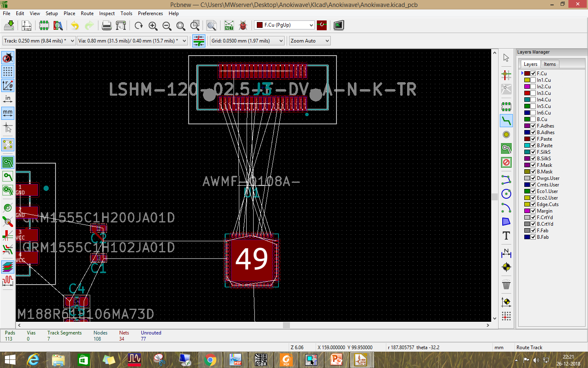This screenshot has height=368, width=588.
Task: Toggle F.Mask layer visibility checkbox
Action: 533,165
